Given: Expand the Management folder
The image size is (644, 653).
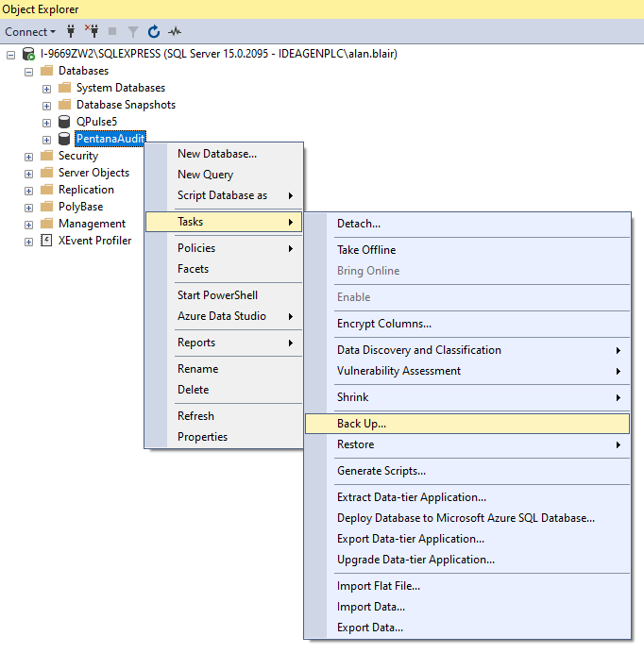Looking at the screenshot, I should [28, 225].
